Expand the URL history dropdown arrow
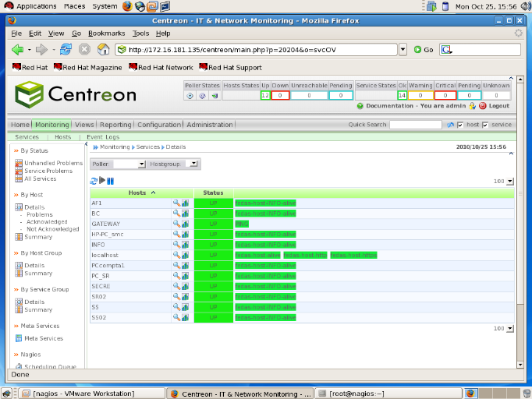 click(x=403, y=49)
